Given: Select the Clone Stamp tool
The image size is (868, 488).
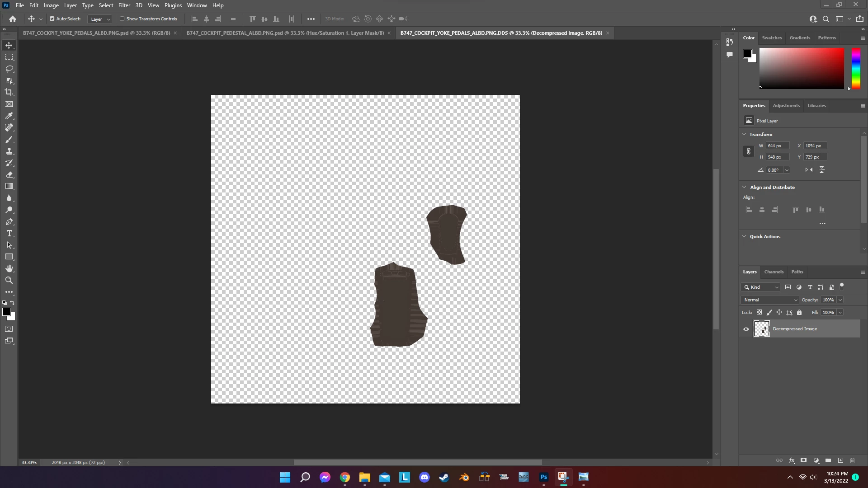Looking at the screenshot, I should pyautogui.click(x=9, y=151).
